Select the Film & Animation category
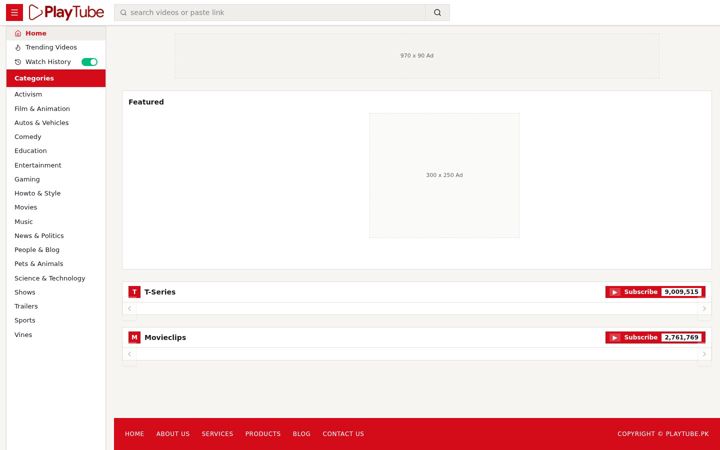The height and width of the screenshot is (450, 720). click(42, 109)
